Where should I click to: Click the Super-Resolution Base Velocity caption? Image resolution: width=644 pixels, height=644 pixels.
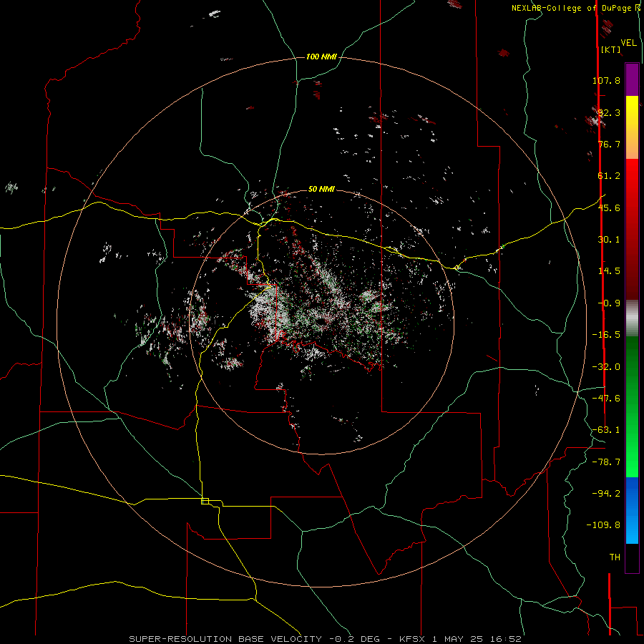point(326,639)
